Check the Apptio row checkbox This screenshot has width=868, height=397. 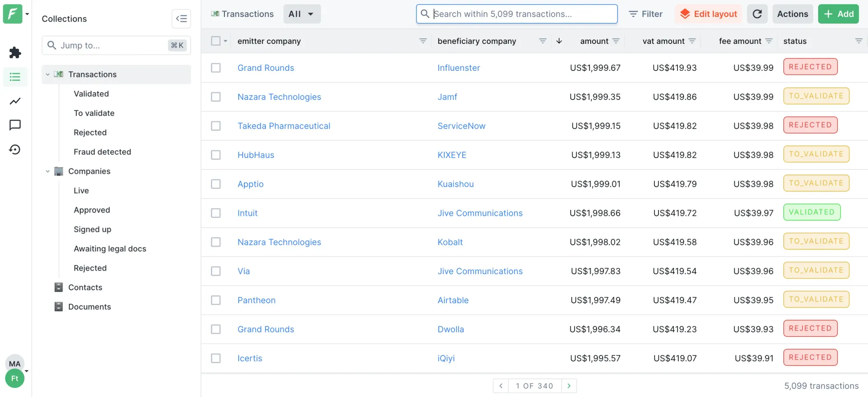(216, 184)
